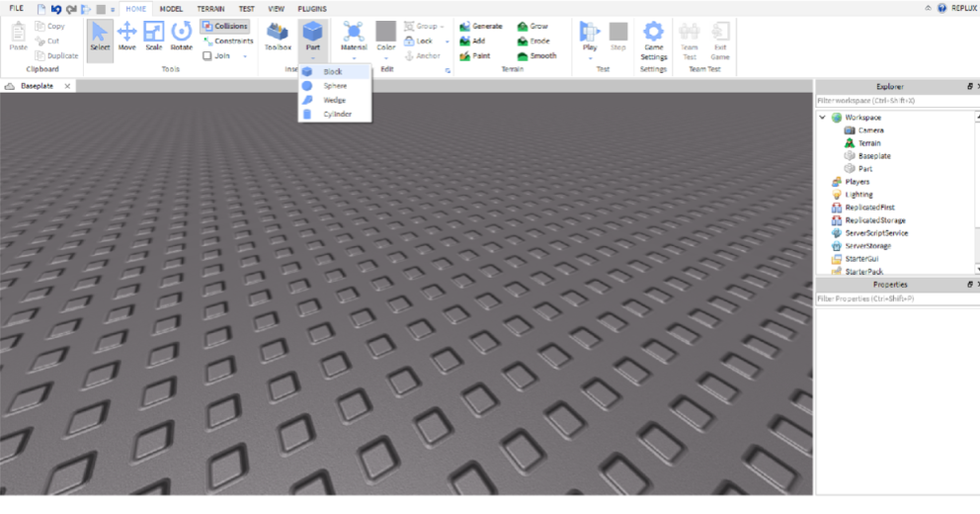Toggle the Constraints option
The width and height of the screenshot is (980, 514).
pos(227,42)
